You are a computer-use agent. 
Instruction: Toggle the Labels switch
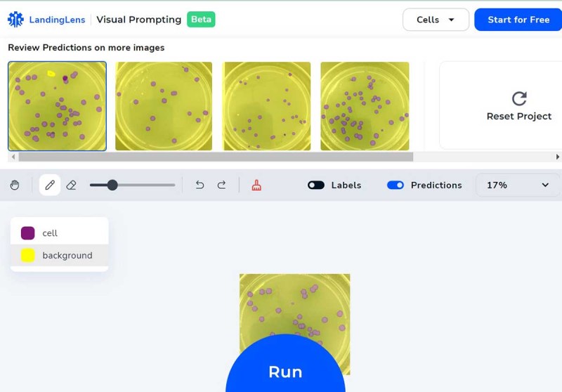(x=315, y=185)
